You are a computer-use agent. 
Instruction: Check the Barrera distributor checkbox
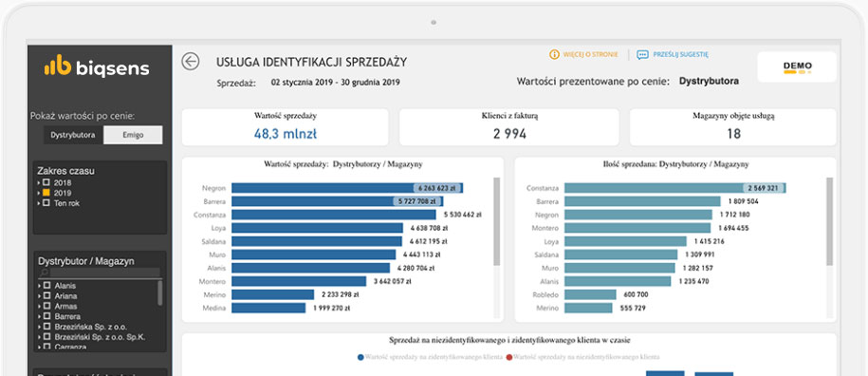tap(46, 317)
